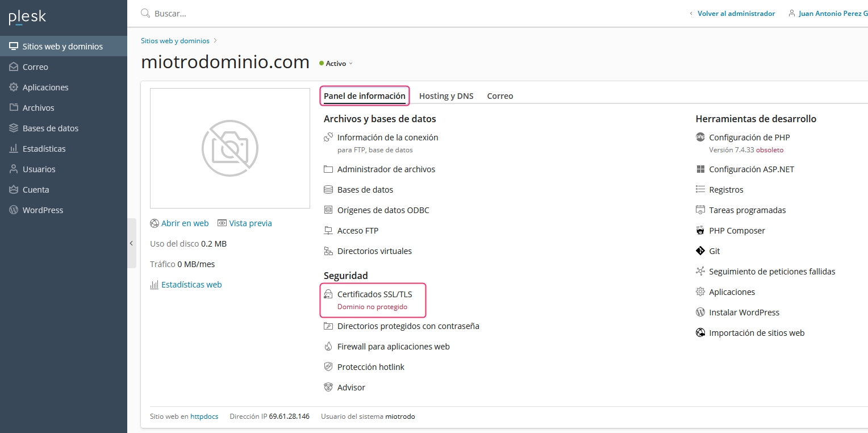Viewport: 868px width, 433px height.
Task: Click the Instalar WordPress icon
Action: [x=700, y=313]
